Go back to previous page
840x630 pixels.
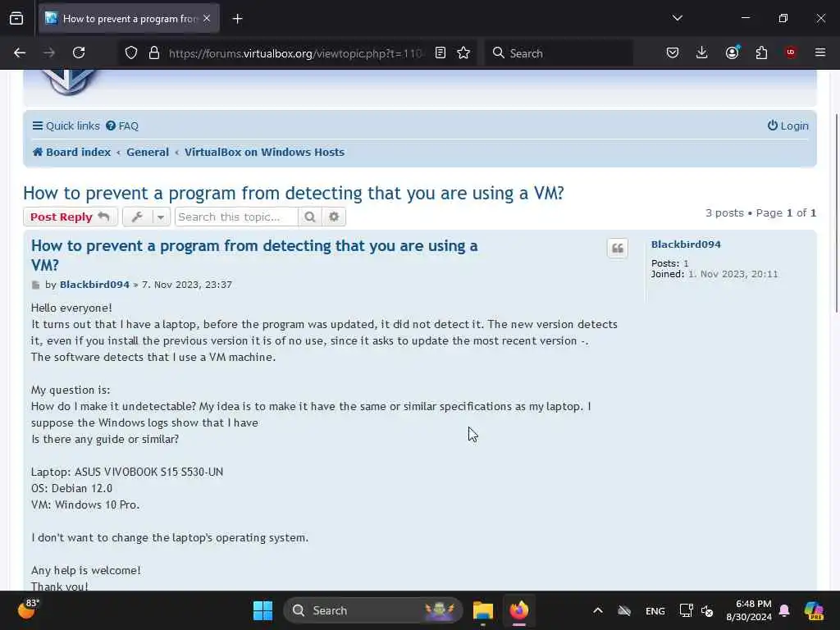pyautogui.click(x=20, y=52)
